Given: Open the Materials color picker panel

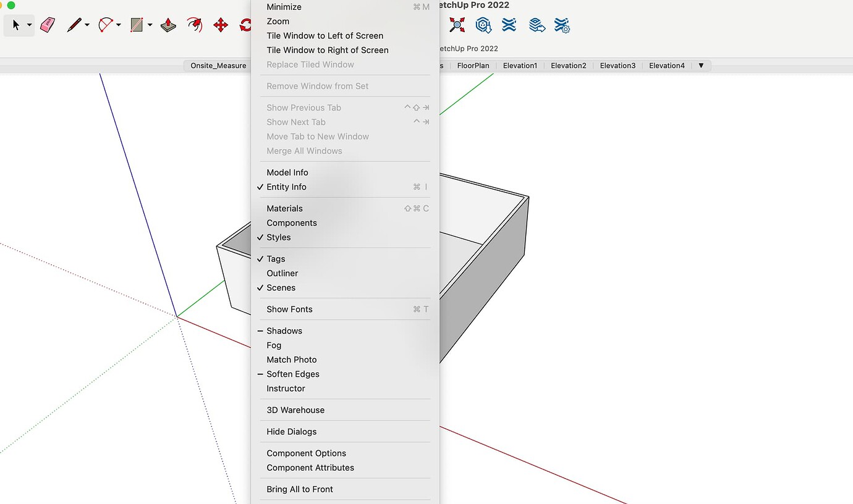Looking at the screenshot, I should click(284, 208).
